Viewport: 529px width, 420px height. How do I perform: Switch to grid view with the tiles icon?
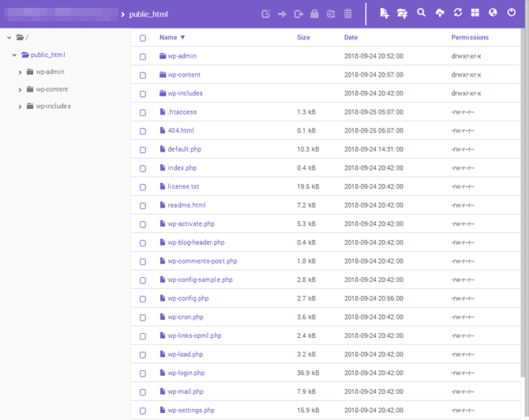pos(475,13)
